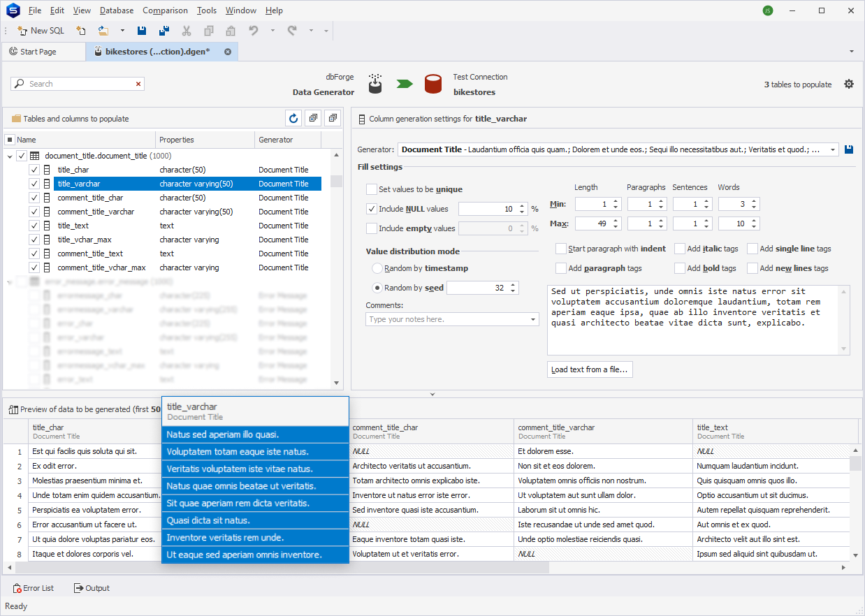Open the tab list dropdown arrow
865x616 pixels.
coord(851,52)
